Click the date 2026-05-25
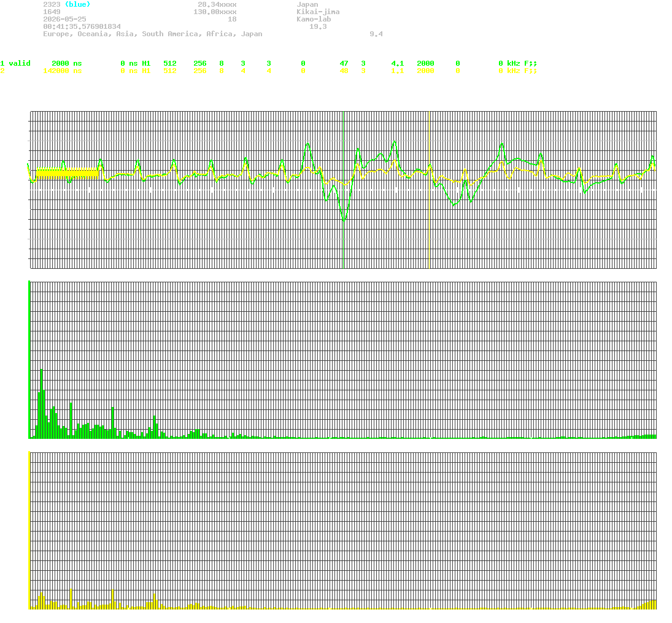The height and width of the screenshot is (623, 672). click(x=64, y=19)
